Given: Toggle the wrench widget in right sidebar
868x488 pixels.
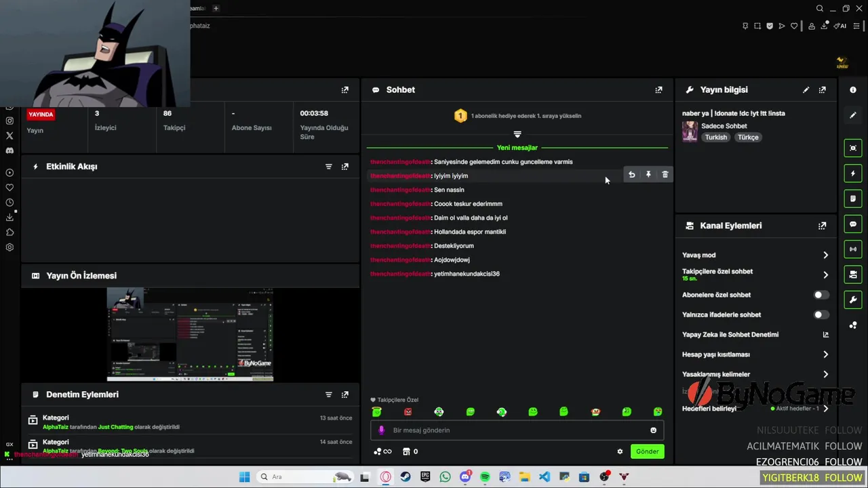Looking at the screenshot, I should point(853,300).
